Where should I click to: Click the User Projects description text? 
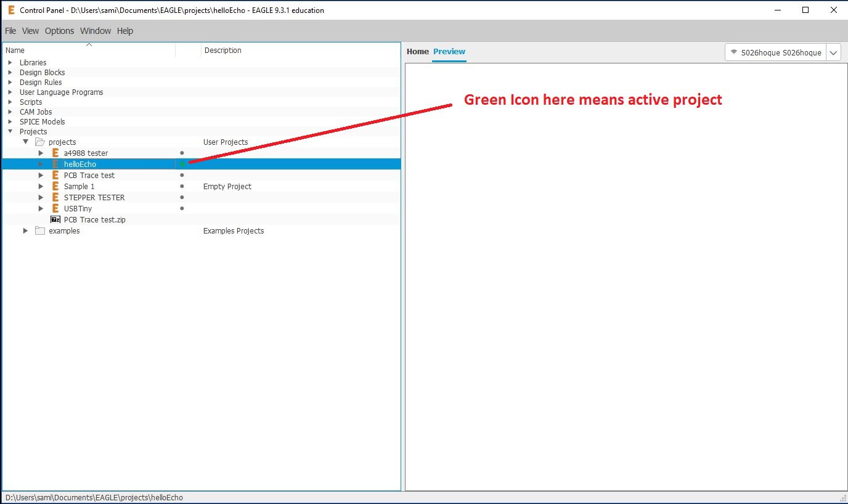[x=226, y=142]
